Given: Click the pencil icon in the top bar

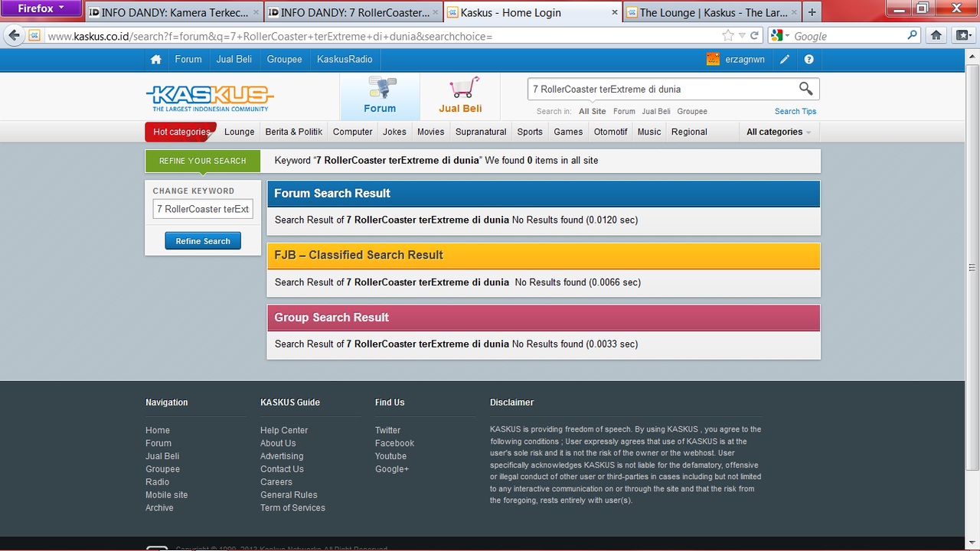Looking at the screenshot, I should [x=785, y=59].
